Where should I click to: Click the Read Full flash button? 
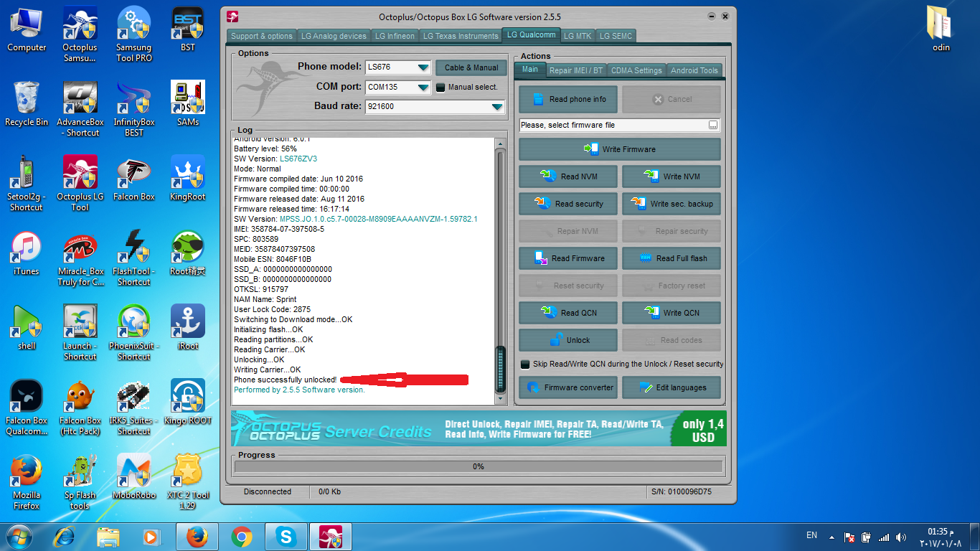pyautogui.click(x=672, y=258)
